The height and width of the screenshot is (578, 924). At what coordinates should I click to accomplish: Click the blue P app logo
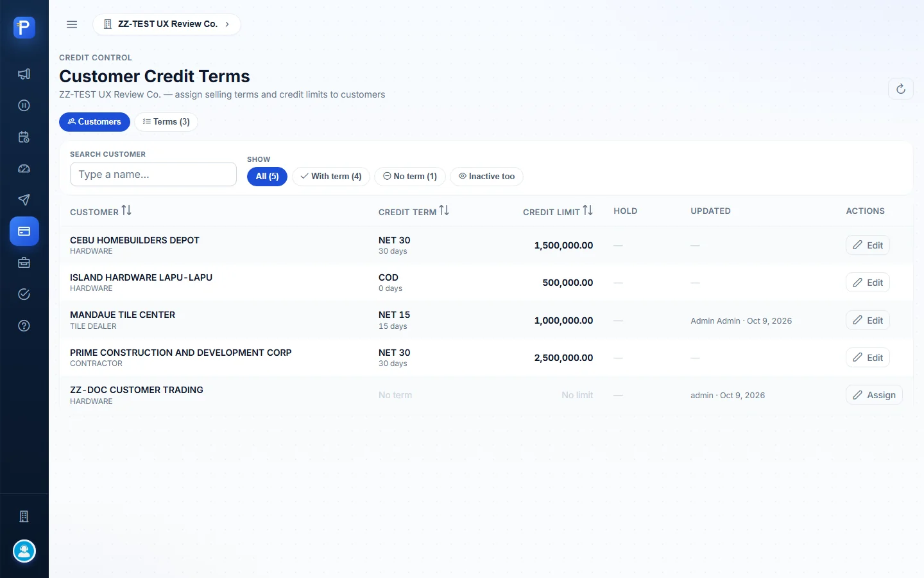point(24,28)
